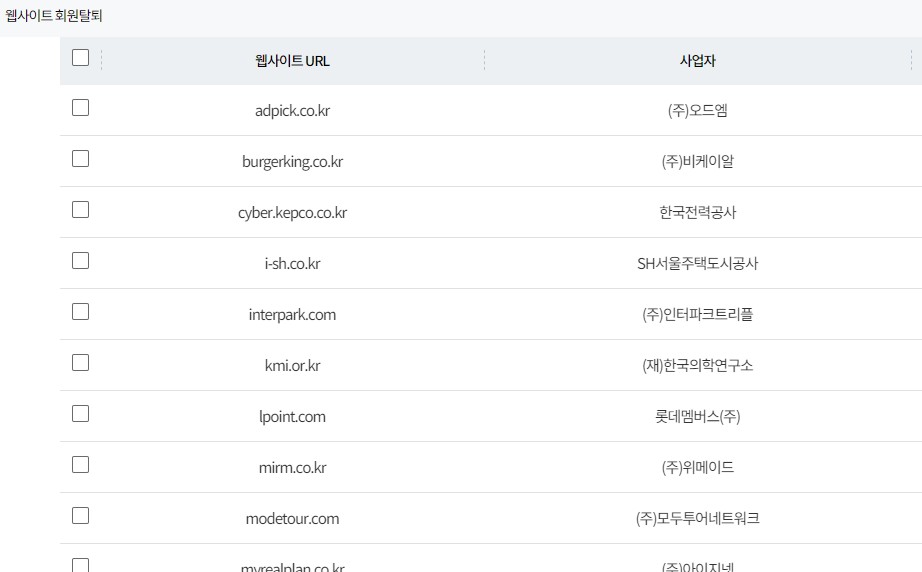Click the lpoint.com URL cell
The height and width of the screenshot is (572, 922).
292,417
